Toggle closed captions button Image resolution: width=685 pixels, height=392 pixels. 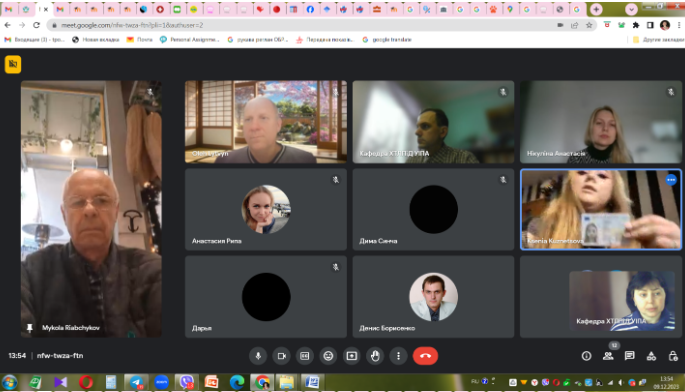click(x=305, y=356)
